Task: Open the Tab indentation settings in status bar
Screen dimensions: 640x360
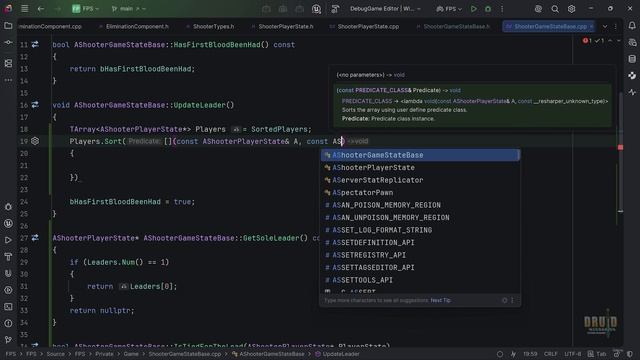Action: (597, 354)
